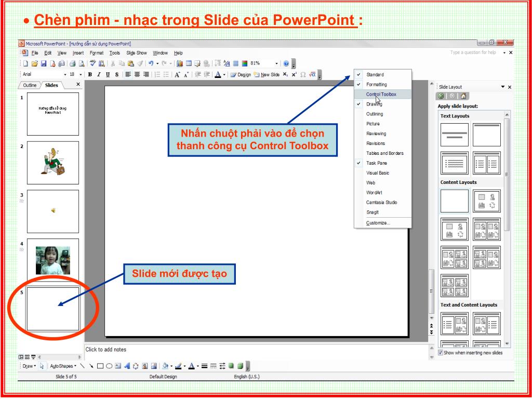
Task: Click the Undo arrow icon
Action: tap(151, 63)
